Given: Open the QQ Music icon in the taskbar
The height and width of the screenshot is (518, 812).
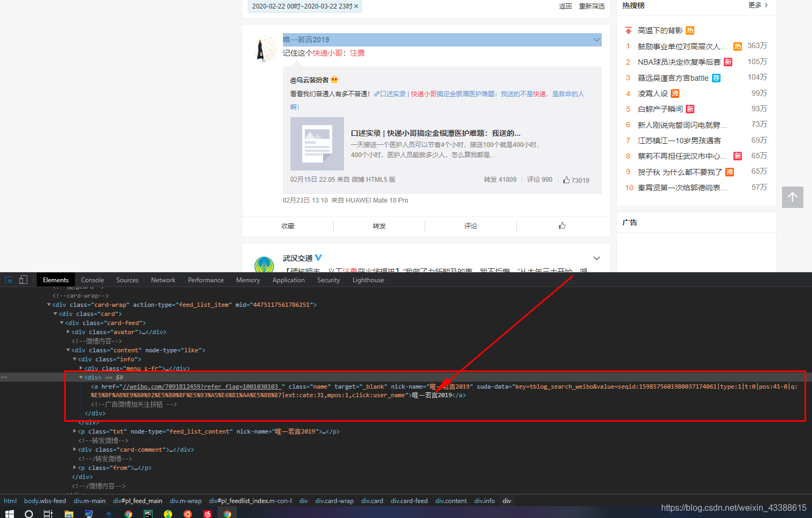Looking at the screenshot, I should point(168,514).
